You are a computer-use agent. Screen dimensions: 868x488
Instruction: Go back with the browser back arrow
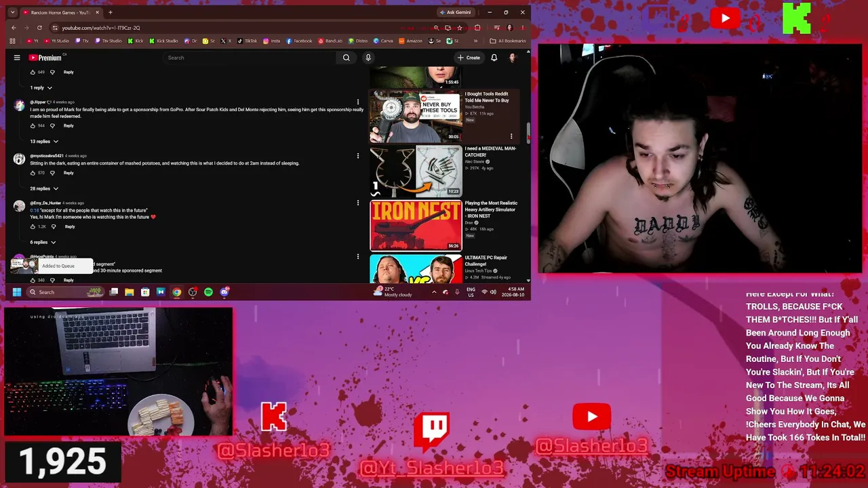point(14,28)
